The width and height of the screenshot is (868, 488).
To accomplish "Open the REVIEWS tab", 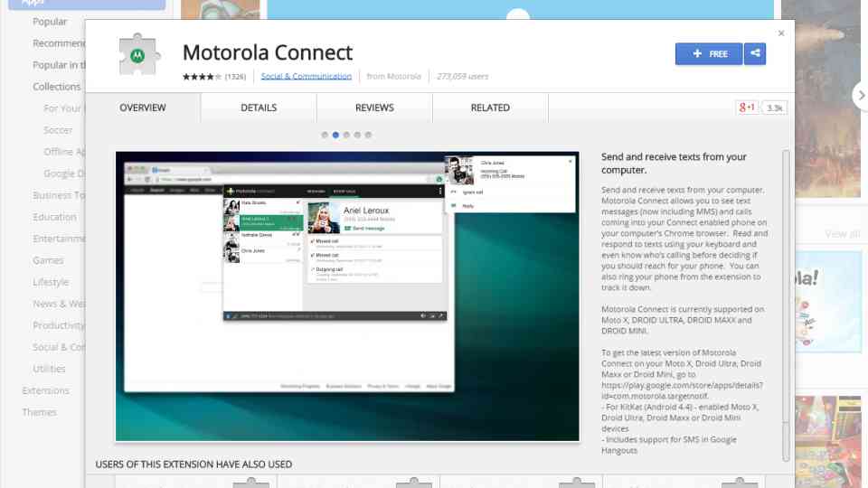I will pos(374,108).
